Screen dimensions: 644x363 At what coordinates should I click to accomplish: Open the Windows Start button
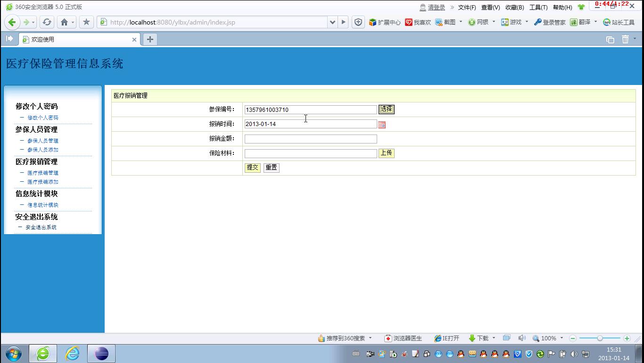tap(13, 354)
